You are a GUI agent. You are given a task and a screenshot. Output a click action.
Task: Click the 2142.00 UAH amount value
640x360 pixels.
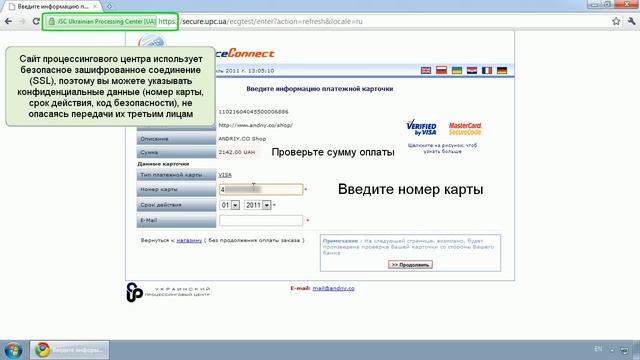click(x=237, y=152)
